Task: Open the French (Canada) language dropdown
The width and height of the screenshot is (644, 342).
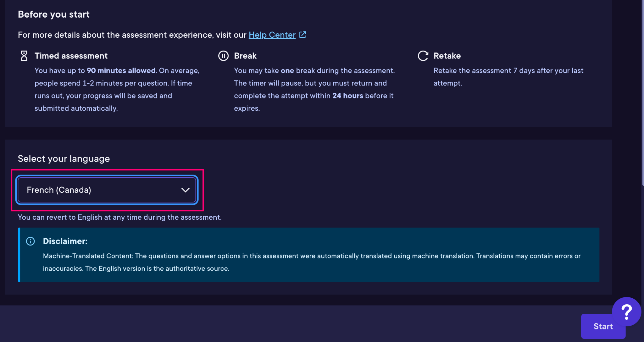Action: [107, 190]
